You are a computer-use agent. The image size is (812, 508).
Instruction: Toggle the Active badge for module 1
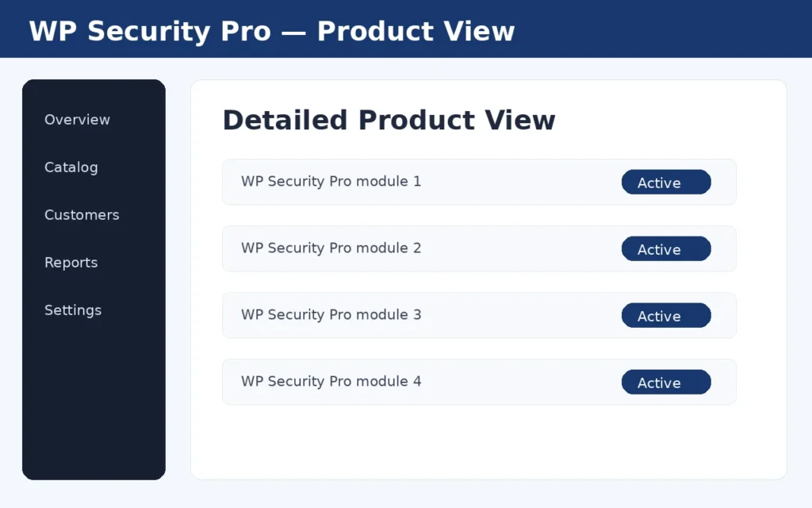pos(666,182)
